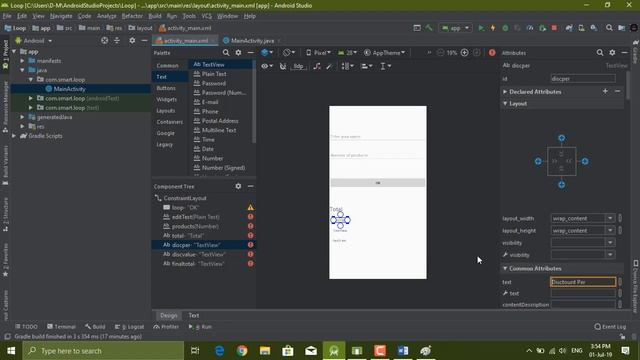Expand the manifests folder
This screenshot has height=360, width=640.
coord(22,61)
